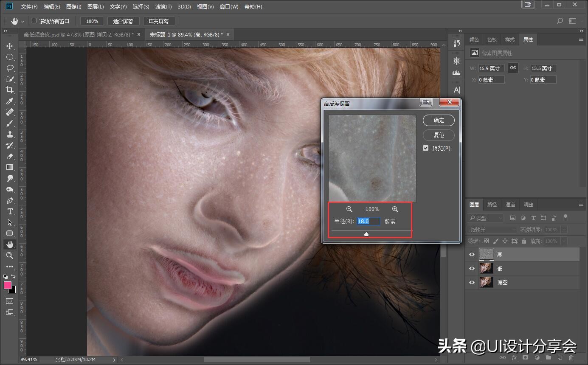
Task: Select the Eyedropper tool
Action: (x=9, y=101)
